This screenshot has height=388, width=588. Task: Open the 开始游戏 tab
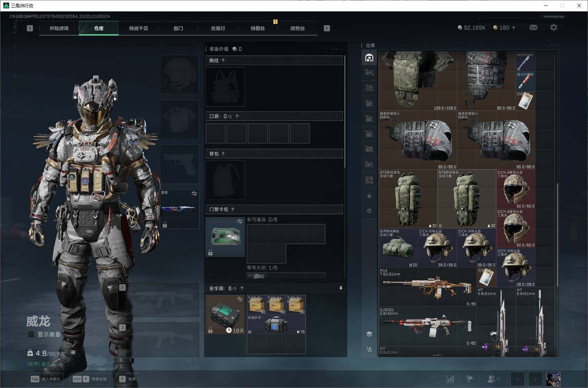[x=59, y=28]
